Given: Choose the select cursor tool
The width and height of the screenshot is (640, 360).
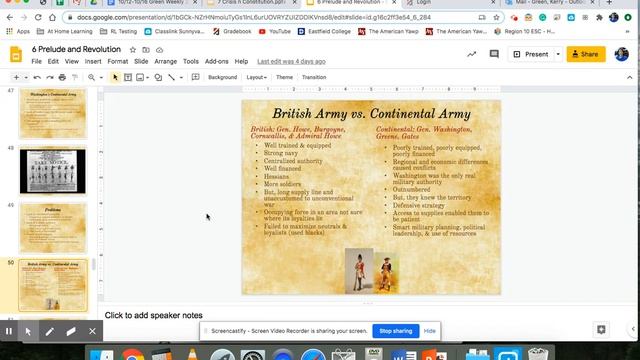Looking at the screenshot, I should click(x=115, y=77).
